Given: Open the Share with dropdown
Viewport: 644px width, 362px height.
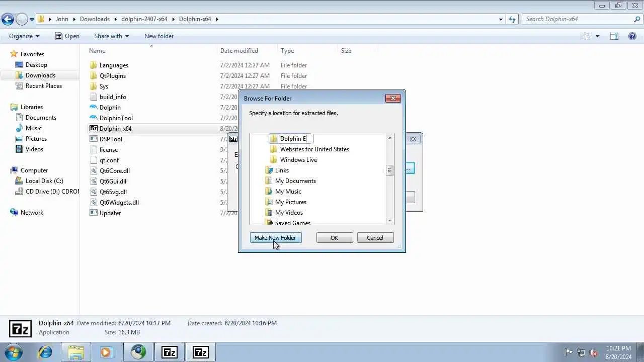Looking at the screenshot, I should [112, 36].
